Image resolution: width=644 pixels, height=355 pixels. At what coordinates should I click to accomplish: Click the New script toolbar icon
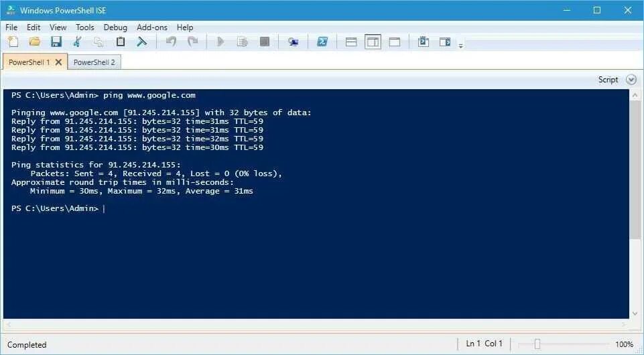13,42
